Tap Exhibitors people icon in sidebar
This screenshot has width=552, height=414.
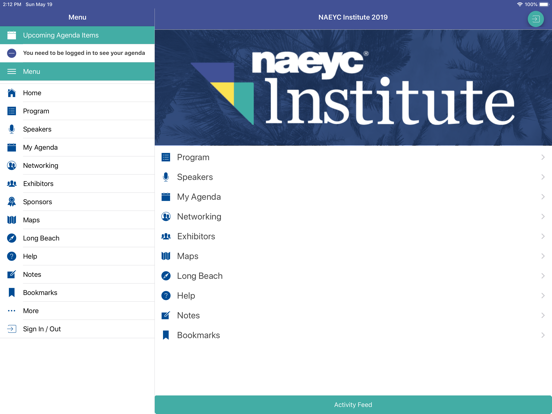(12, 184)
